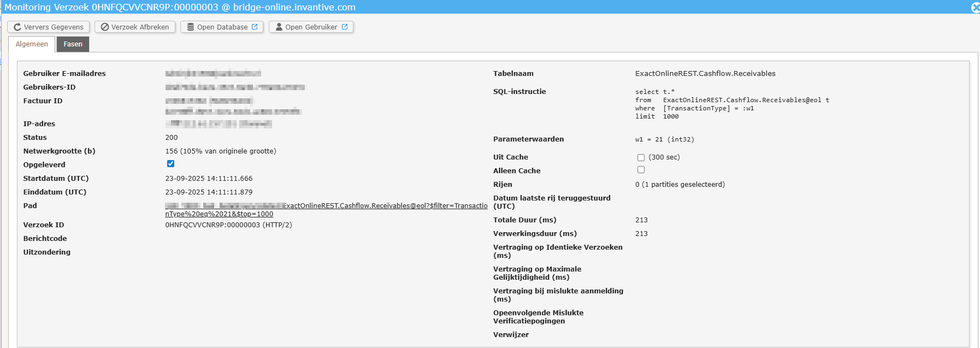The height and width of the screenshot is (348, 980).
Task: Close the Monitoring Verzoek dialog
Action: [x=975, y=7]
